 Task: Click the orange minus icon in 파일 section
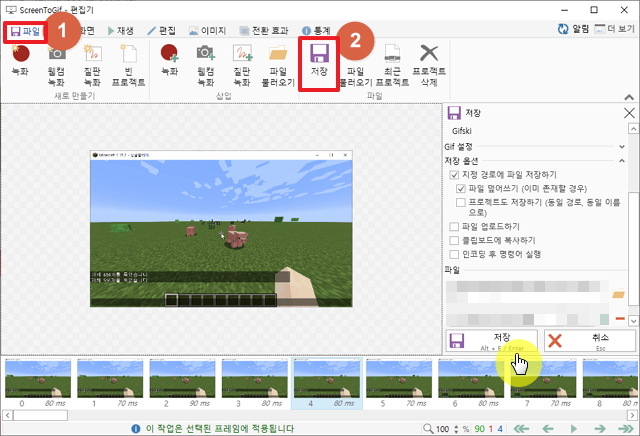pos(620,318)
